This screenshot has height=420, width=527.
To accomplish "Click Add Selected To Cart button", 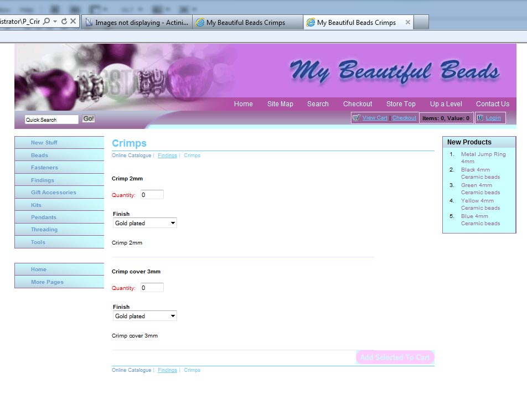I will (x=395, y=357).
